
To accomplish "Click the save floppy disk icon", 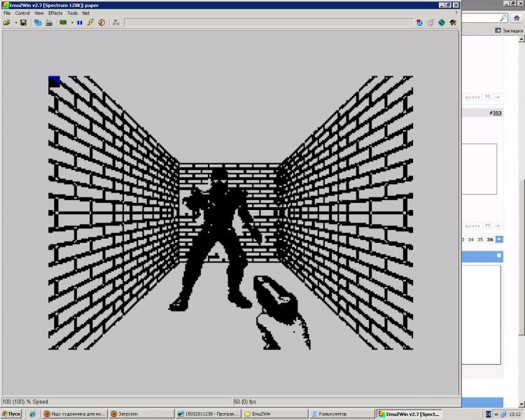I will 23,22.
